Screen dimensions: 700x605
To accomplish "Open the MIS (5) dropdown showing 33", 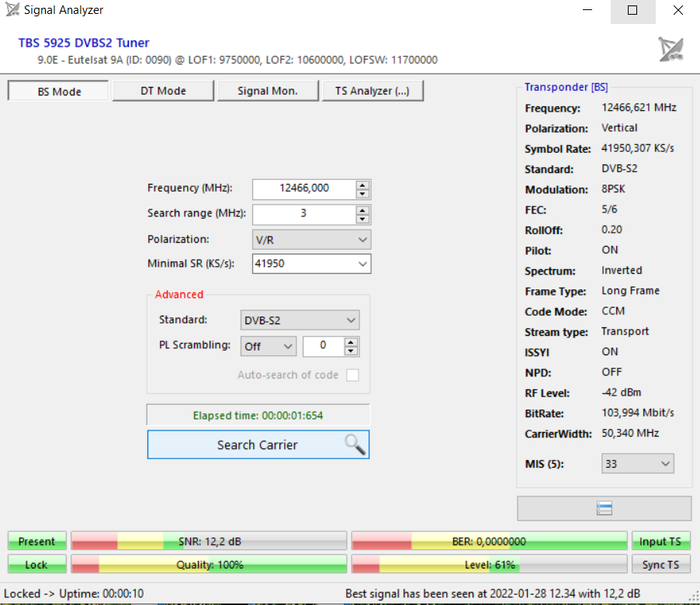I will tap(637, 464).
